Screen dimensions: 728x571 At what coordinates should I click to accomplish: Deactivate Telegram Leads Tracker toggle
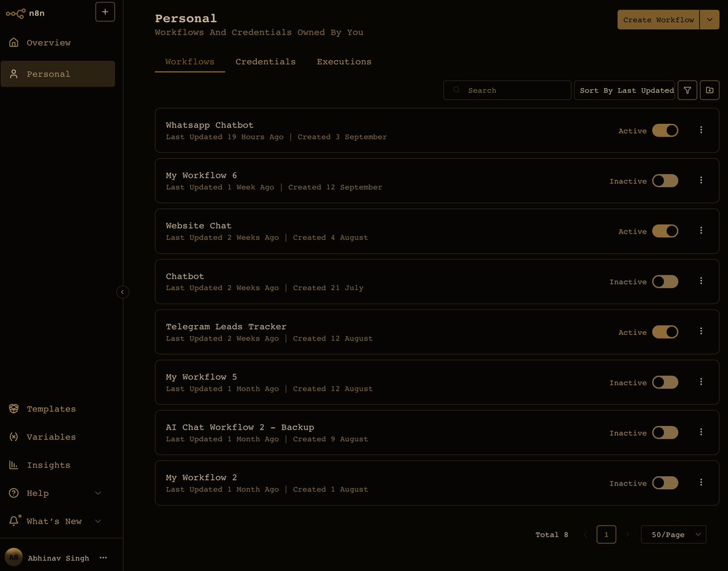click(x=665, y=332)
